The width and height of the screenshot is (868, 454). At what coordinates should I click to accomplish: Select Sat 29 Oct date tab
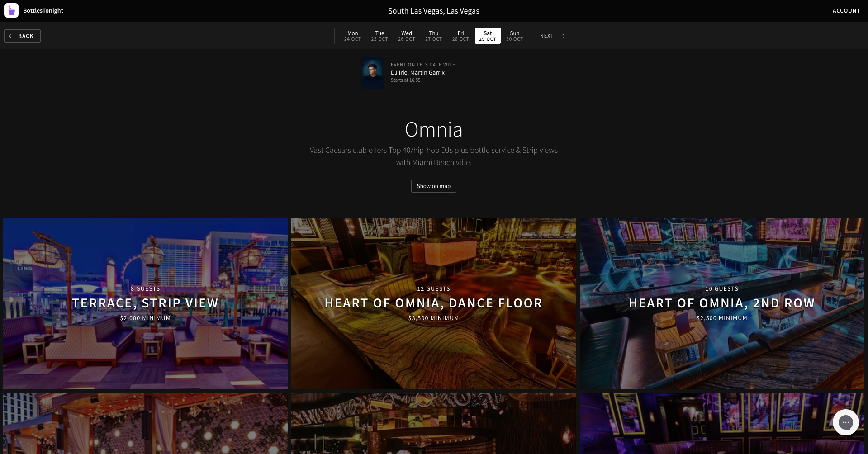click(x=488, y=36)
